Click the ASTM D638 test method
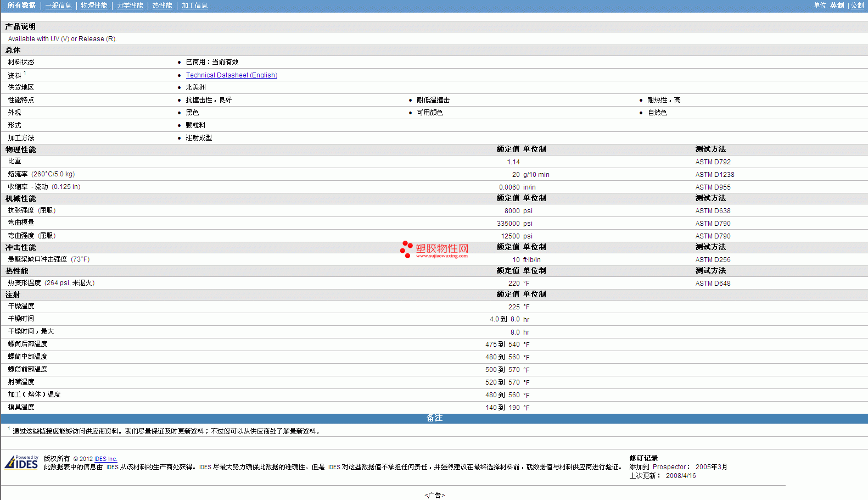 click(713, 211)
